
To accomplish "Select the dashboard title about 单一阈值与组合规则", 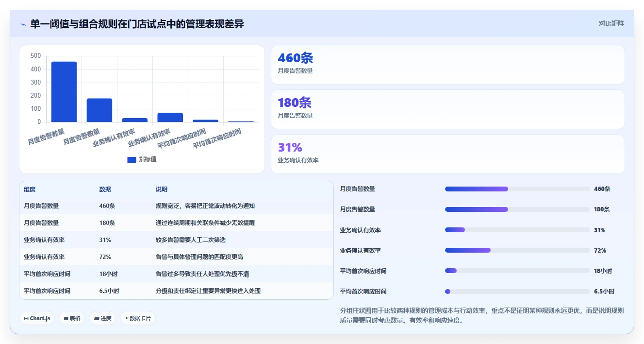I will [x=137, y=24].
